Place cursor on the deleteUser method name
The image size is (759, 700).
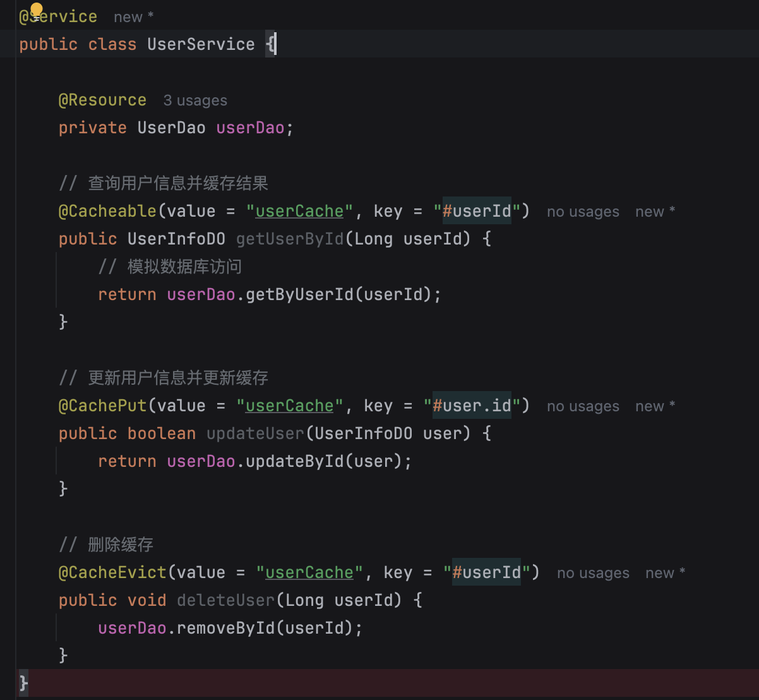point(225,600)
